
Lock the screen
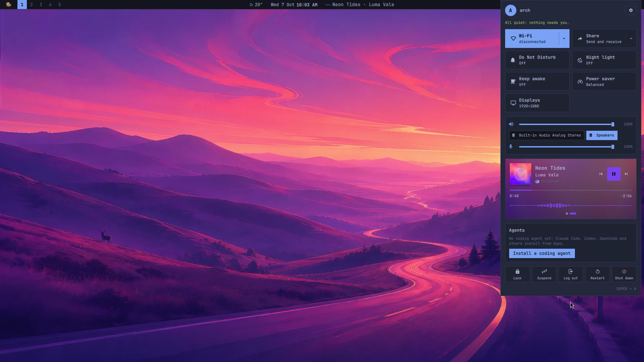coord(518,274)
